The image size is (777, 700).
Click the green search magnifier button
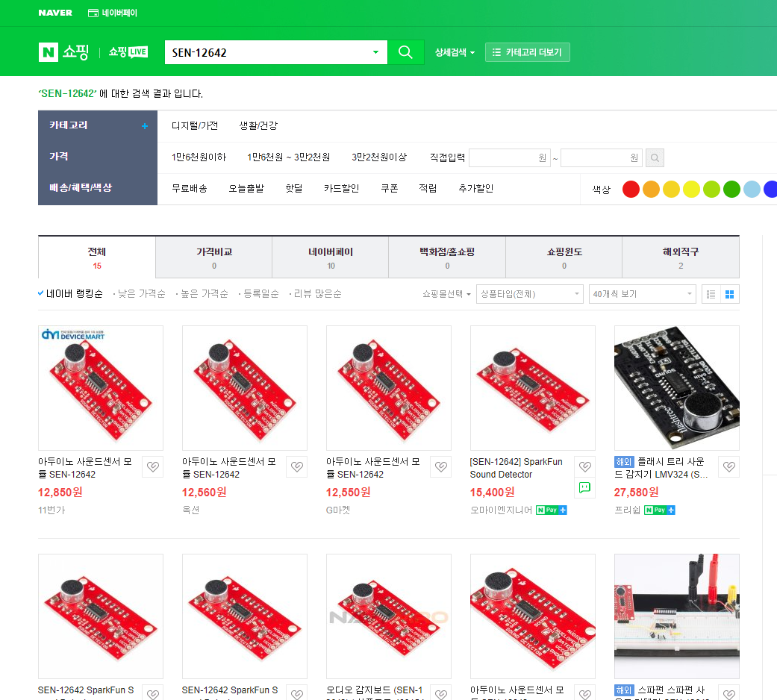[405, 52]
